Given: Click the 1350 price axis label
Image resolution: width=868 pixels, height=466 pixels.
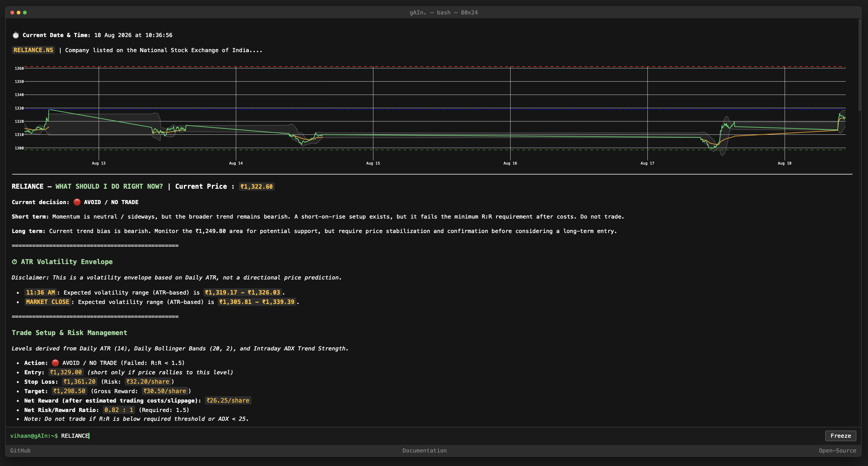Looking at the screenshot, I should (19, 81).
